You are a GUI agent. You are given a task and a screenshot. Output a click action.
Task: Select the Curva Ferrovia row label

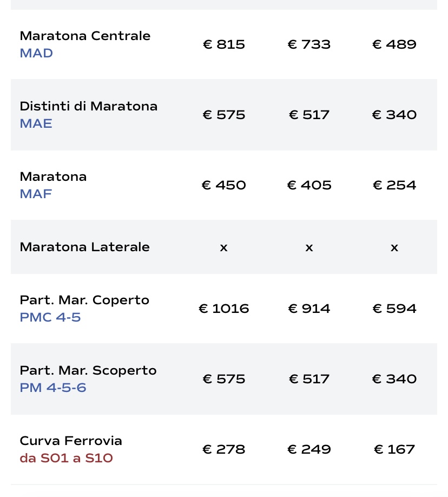71,441
